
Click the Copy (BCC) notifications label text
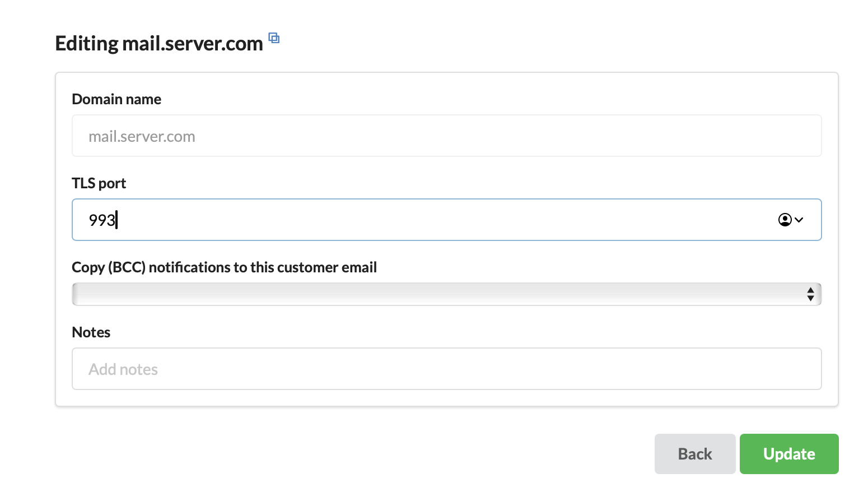(x=225, y=267)
